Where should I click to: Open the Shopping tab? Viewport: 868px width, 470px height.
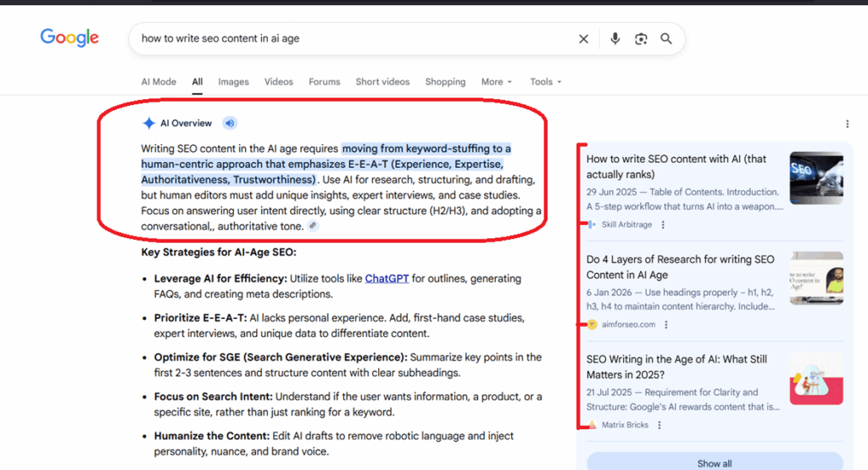tap(445, 81)
